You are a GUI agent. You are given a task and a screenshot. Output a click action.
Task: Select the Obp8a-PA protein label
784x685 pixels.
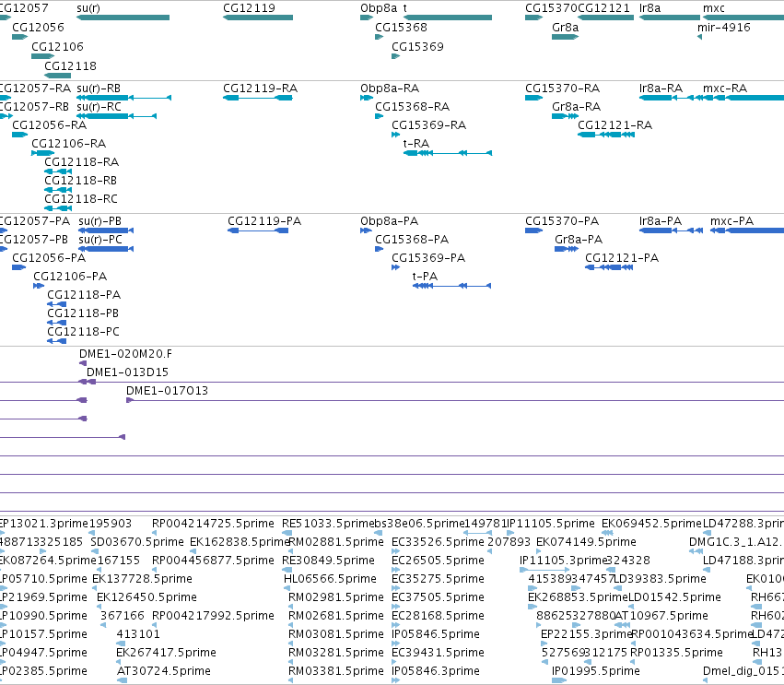tap(389, 221)
